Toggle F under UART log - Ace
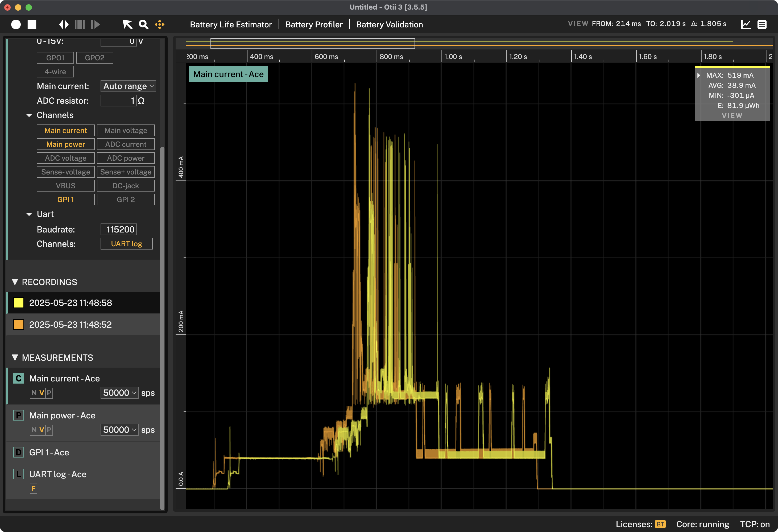 click(34, 488)
